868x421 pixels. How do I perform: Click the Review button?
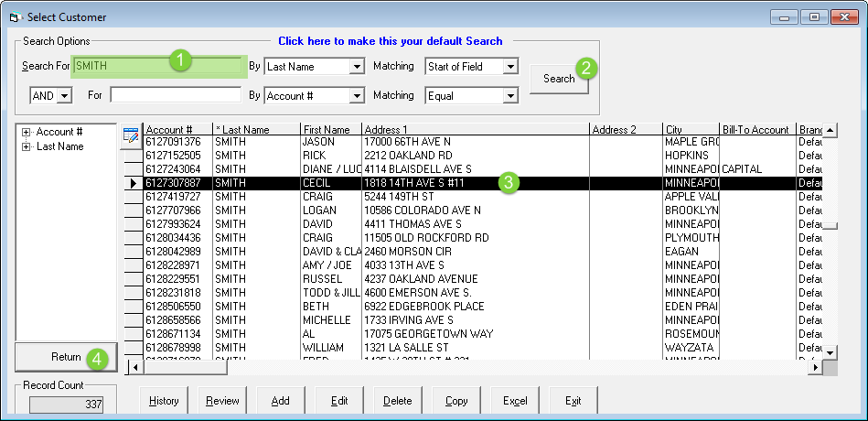tap(222, 401)
